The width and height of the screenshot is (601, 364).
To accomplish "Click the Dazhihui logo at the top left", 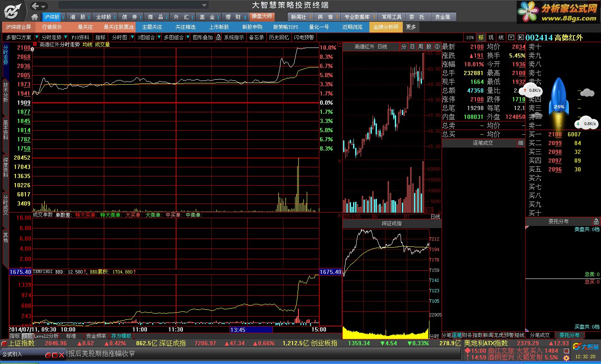I will pos(13,11).
